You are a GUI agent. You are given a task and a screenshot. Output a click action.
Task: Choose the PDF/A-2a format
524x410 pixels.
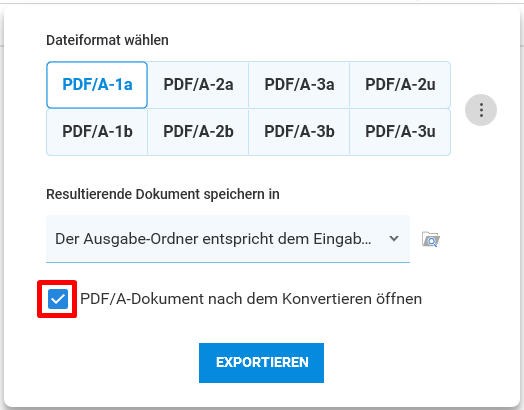(198, 85)
